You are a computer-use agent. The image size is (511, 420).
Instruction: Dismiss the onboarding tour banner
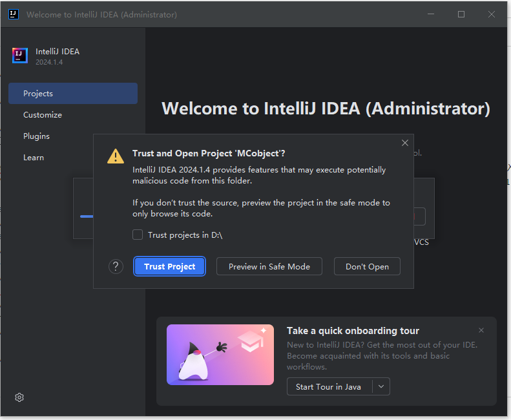(x=481, y=330)
